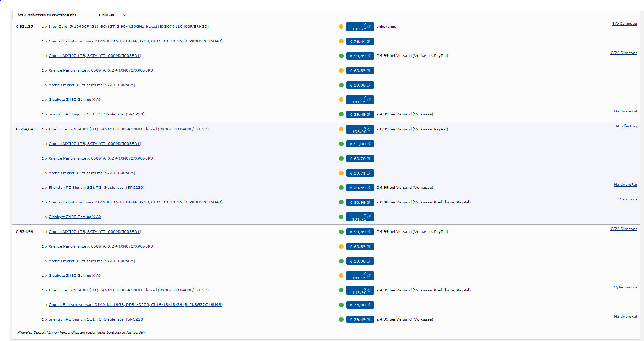Open the € 76,44 Crucial Ballistix price button
Image resolution: width=644 pixels, height=341 pixels.
click(360, 41)
